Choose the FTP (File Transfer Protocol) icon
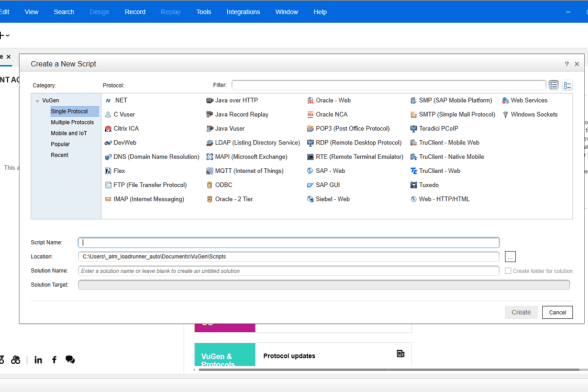 click(108, 185)
